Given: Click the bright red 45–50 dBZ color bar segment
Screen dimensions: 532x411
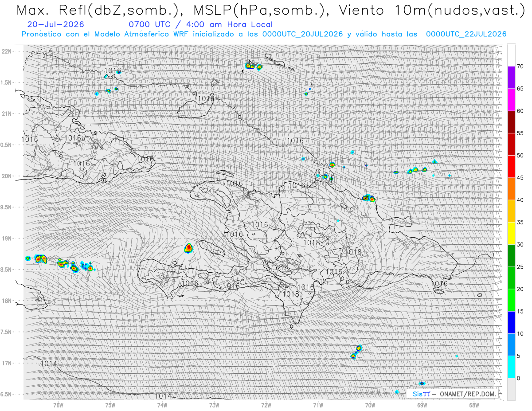Looking at the screenshot, I should [511, 167].
